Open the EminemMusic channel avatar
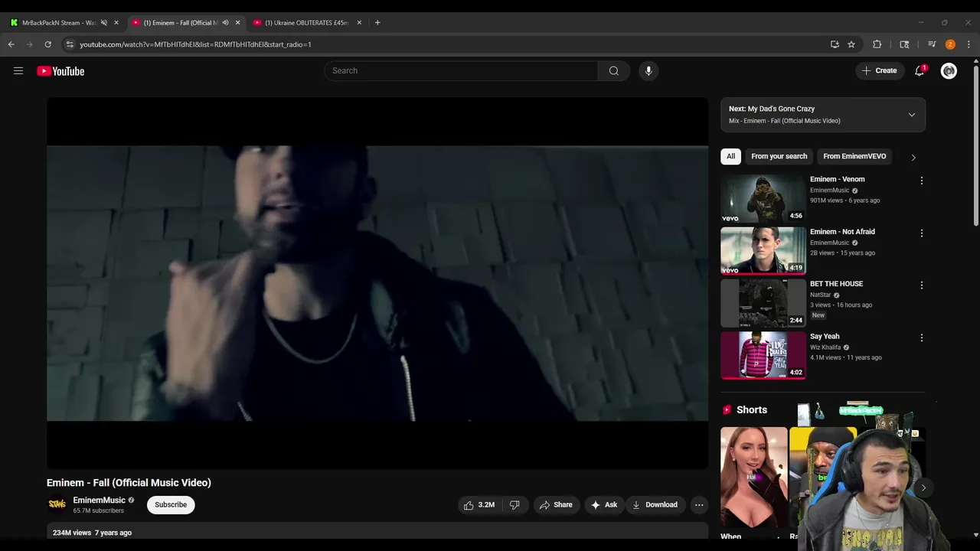 point(57,504)
